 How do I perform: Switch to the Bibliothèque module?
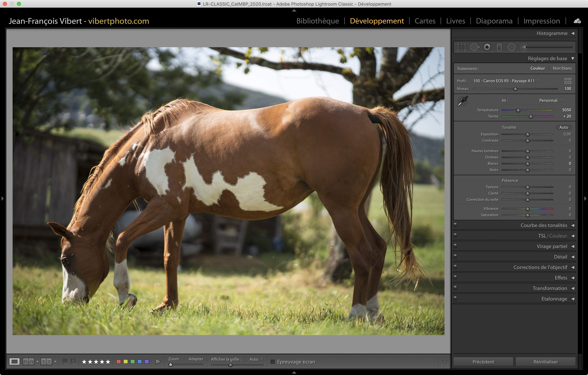pos(317,21)
